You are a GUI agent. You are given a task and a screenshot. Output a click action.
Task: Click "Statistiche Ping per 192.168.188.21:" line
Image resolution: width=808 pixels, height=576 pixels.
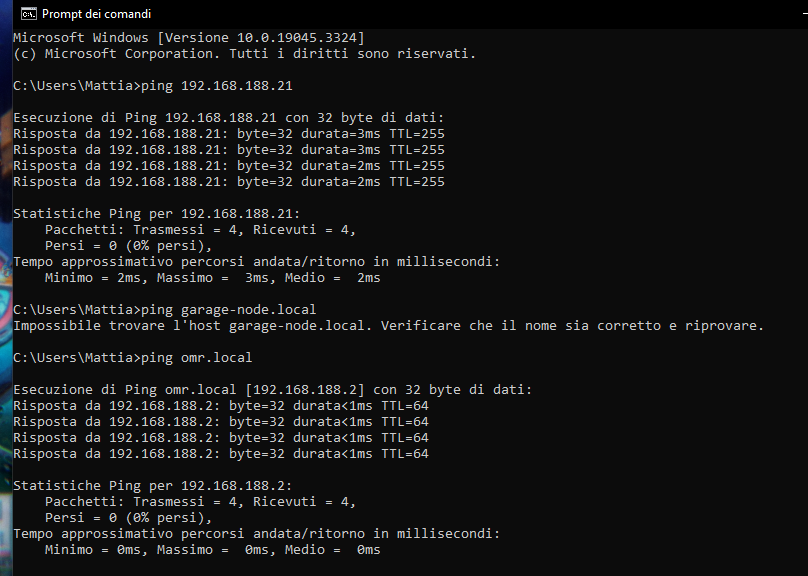[157, 213]
